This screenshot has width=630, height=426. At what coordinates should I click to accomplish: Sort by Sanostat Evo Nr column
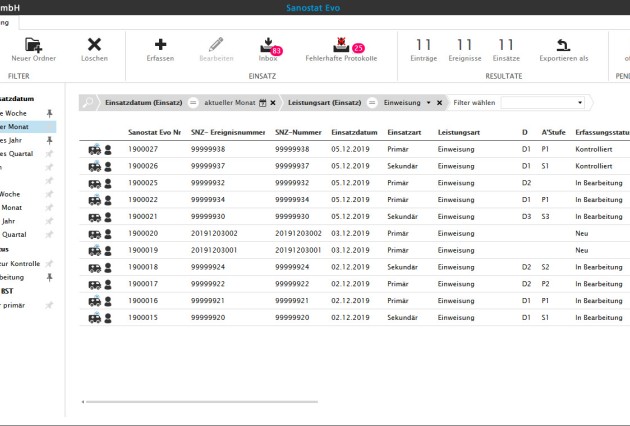[154, 132]
